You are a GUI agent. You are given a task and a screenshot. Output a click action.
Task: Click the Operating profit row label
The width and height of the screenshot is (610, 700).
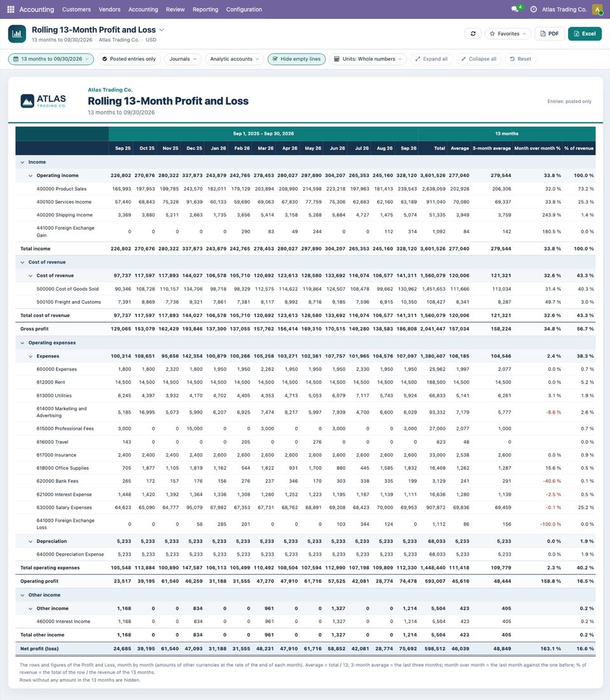(39, 581)
